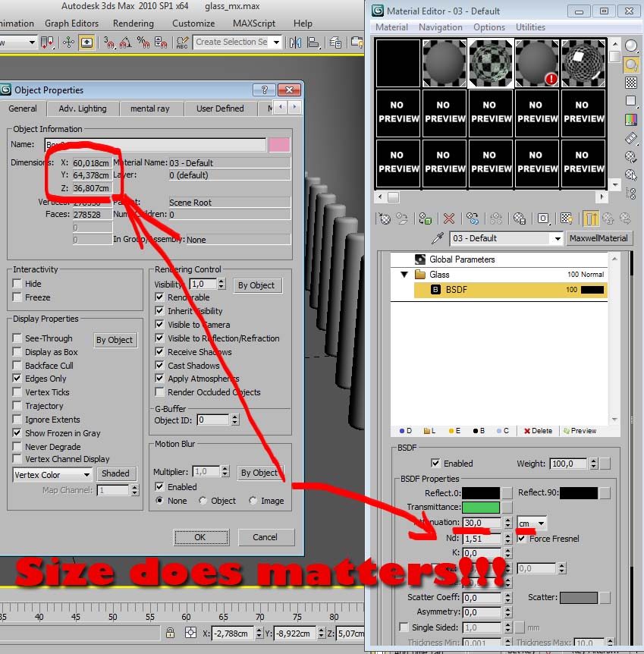Click Make Material Copy icon

pos(473,219)
